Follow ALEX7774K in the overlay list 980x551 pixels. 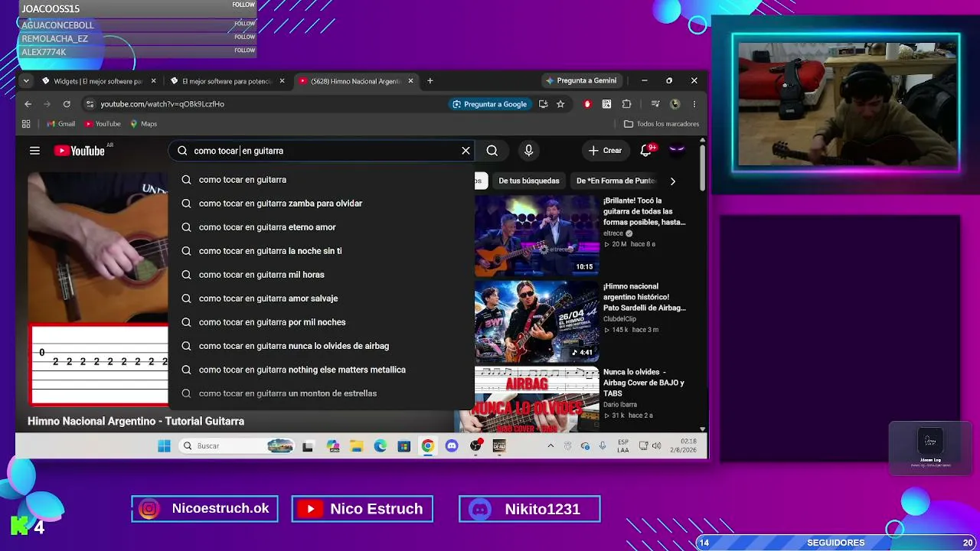tap(244, 51)
